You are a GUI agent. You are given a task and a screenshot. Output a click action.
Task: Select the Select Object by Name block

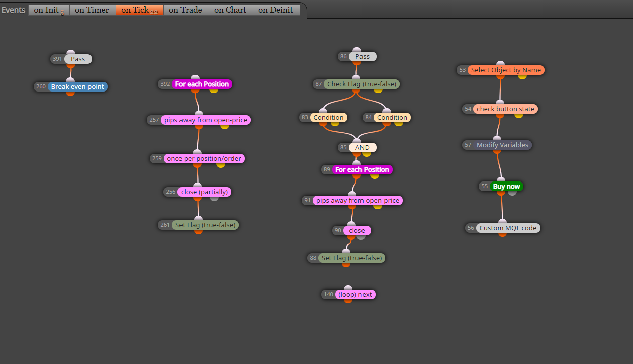coord(506,70)
